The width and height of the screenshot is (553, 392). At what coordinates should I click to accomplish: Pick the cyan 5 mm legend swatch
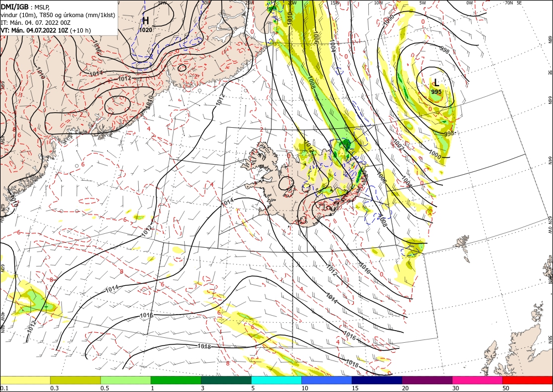pos(276,380)
